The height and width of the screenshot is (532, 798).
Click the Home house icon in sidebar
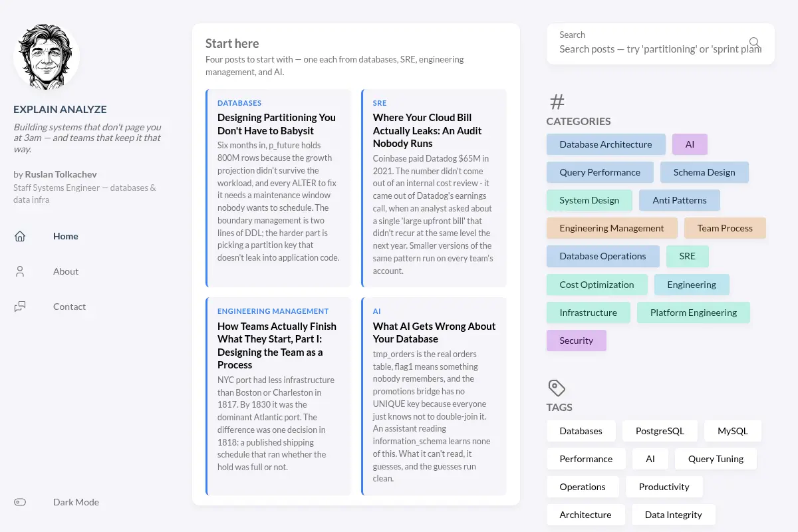point(20,236)
